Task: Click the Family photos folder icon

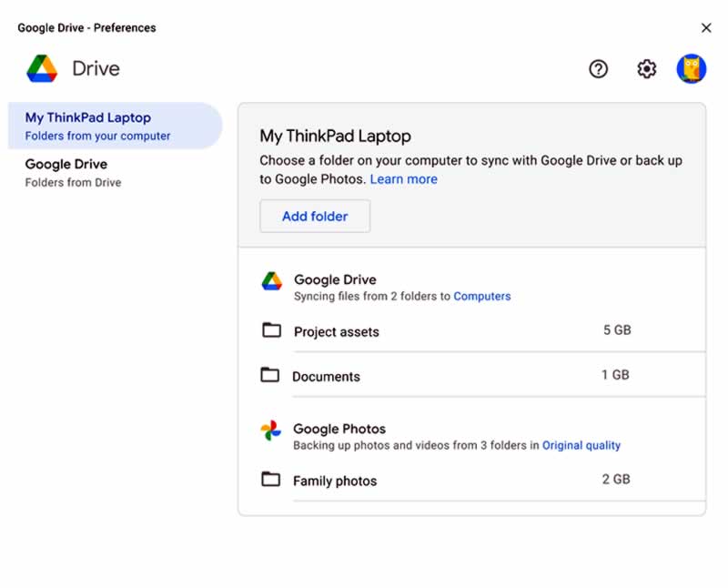Action: point(270,479)
